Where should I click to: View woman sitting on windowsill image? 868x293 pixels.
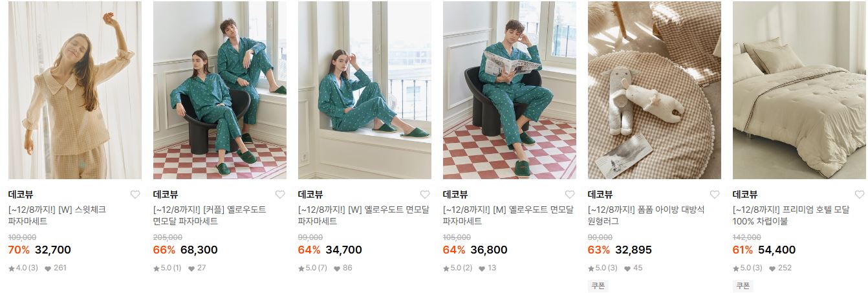tap(365, 90)
